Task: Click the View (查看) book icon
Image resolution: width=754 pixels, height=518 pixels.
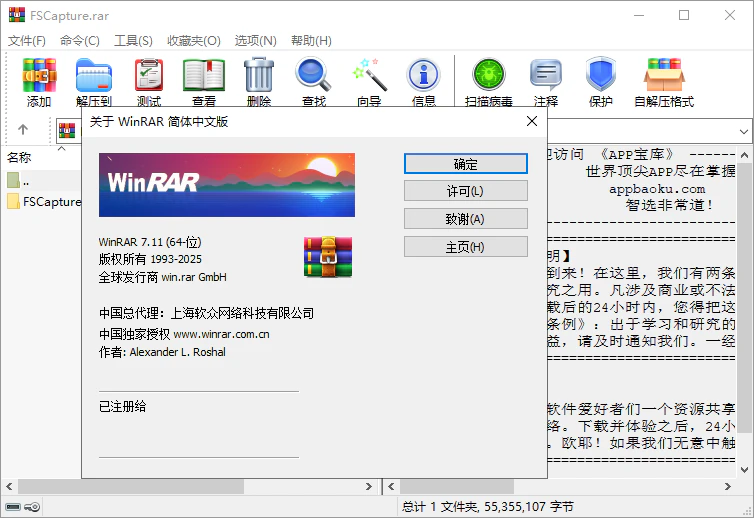Action: click(x=204, y=75)
